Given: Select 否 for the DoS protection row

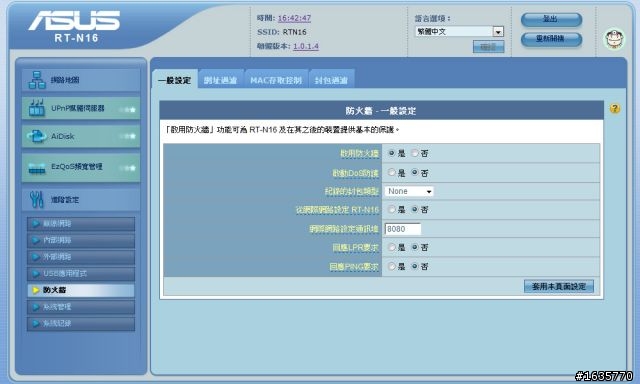Looking at the screenshot, I should click(415, 173).
